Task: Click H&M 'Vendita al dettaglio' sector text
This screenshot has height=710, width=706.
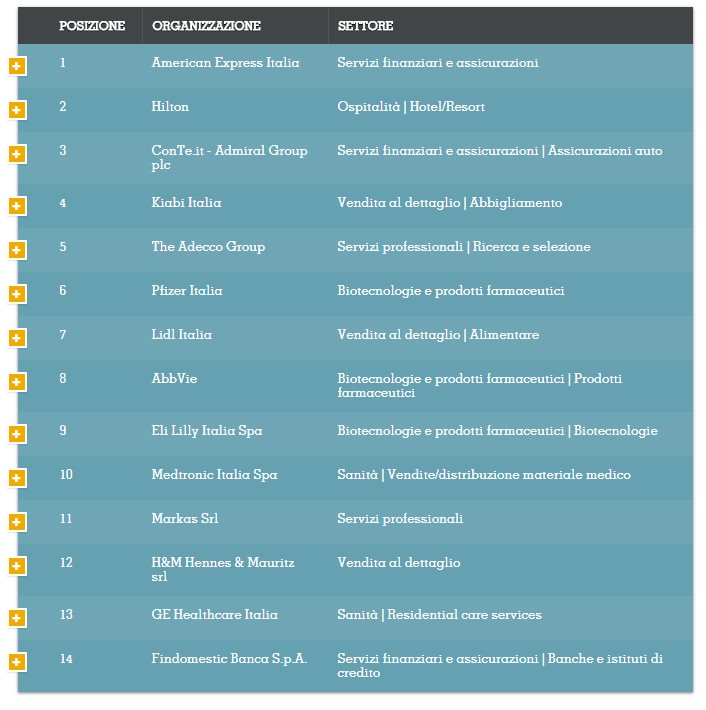Action: coord(399,563)
